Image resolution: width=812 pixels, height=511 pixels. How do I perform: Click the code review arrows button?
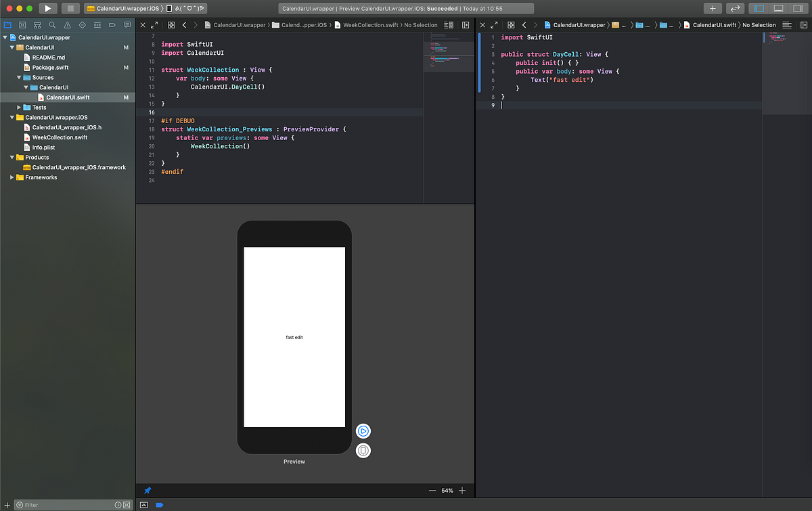(735, 8)
